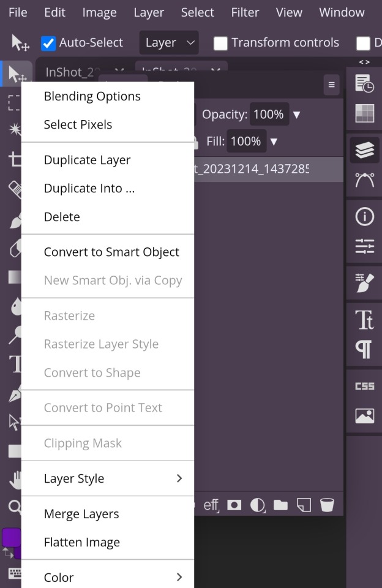This screenshot has height=588, width=382.
Task: Choose Convert to Smart Object
Action: point(108,252)
